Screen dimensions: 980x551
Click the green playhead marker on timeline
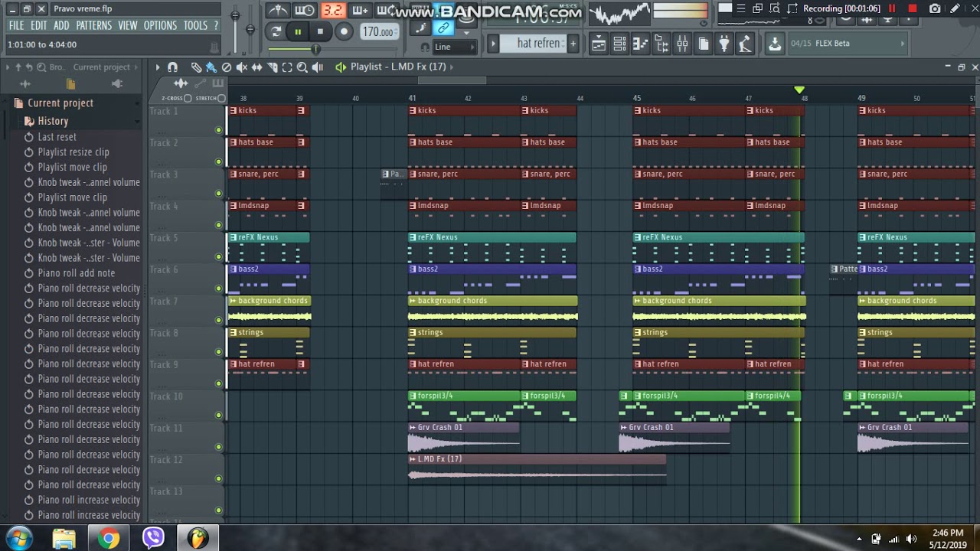[x=799, y=90]
